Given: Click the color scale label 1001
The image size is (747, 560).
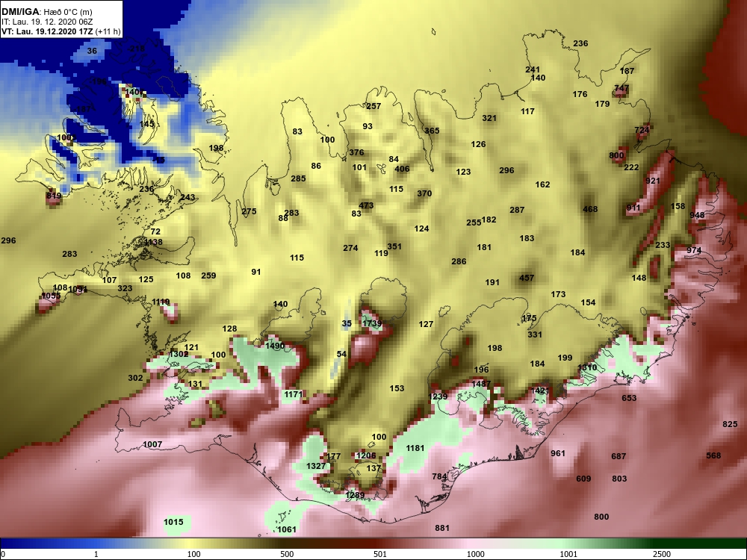Looking at the screenshot, I should tap(568, 554).
